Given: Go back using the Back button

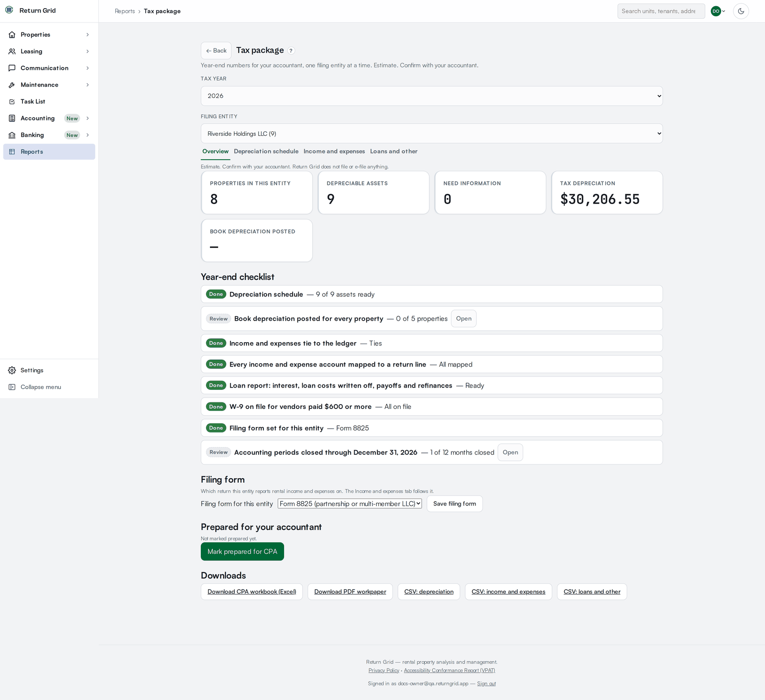Looking at the screenshot, I should 216,51.
